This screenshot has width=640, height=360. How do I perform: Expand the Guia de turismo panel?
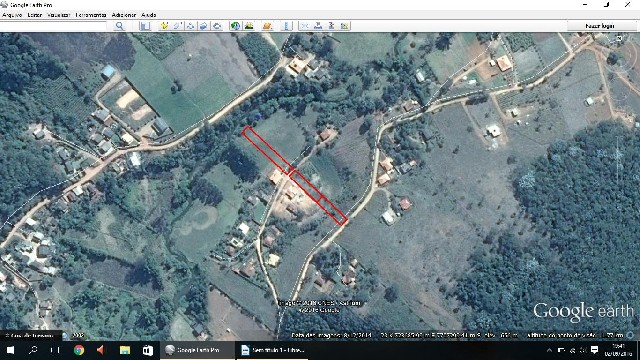click(x=29, y=336)
